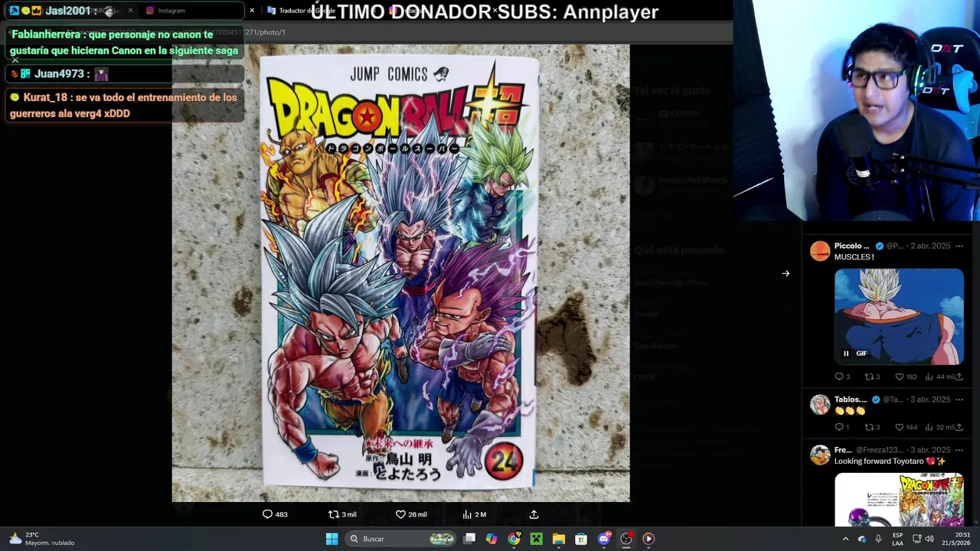980x551 pixels.
Task: Retweet Piccolo's MUSCLES tweet
Action: (872, 377)
